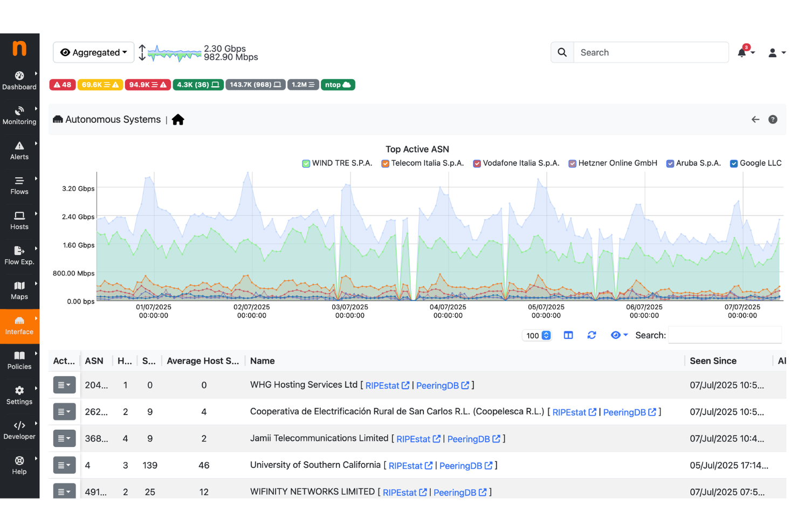
Task: Hide the Google LLC series from the chart
Action: (x=733, y=163)
